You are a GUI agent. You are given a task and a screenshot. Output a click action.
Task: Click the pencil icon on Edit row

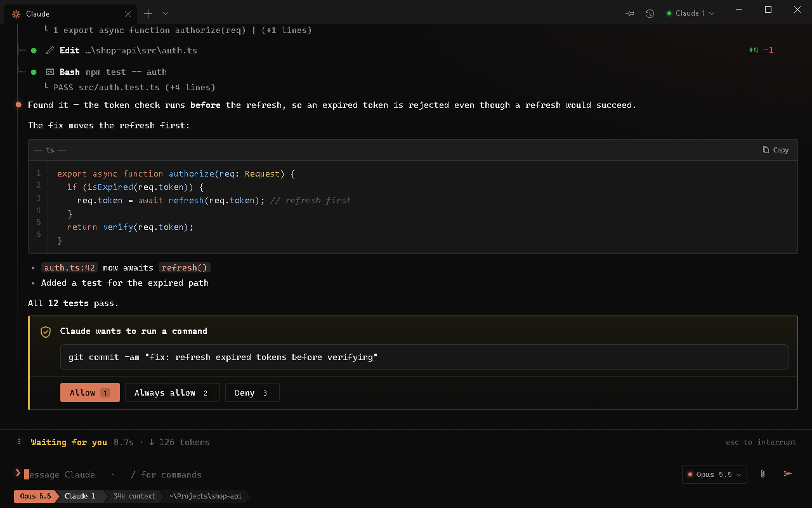(50, 50)
